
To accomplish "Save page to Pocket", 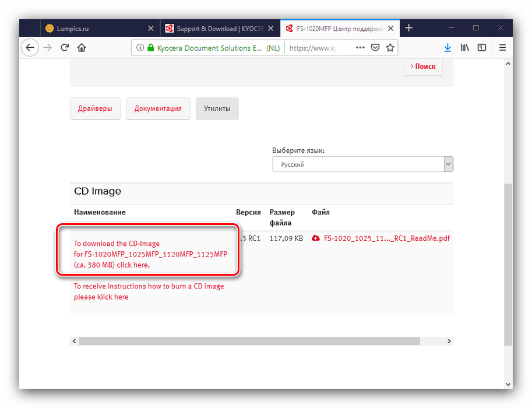I will pos(375,48).
